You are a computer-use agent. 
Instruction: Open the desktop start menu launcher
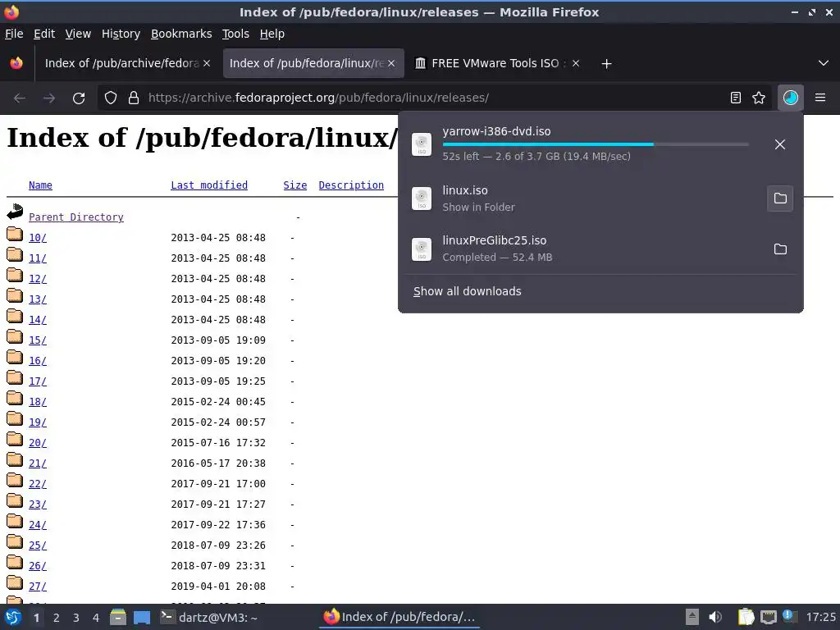pos(13,618)
